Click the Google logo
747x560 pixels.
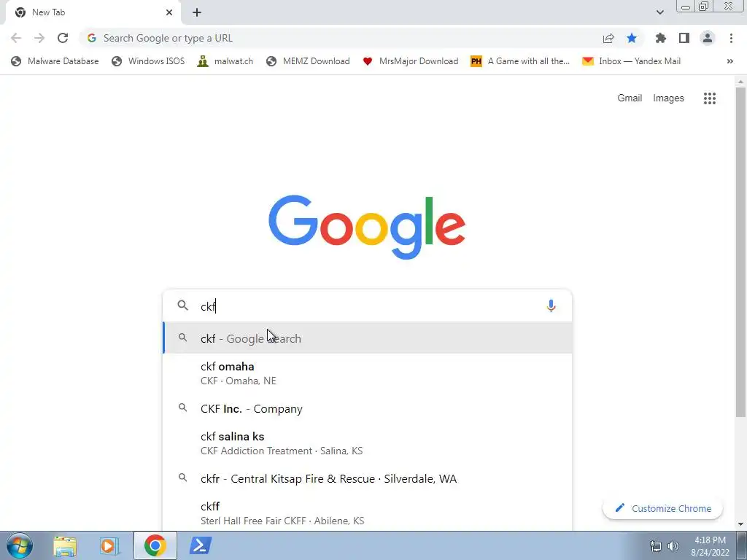tap(367, 227)
